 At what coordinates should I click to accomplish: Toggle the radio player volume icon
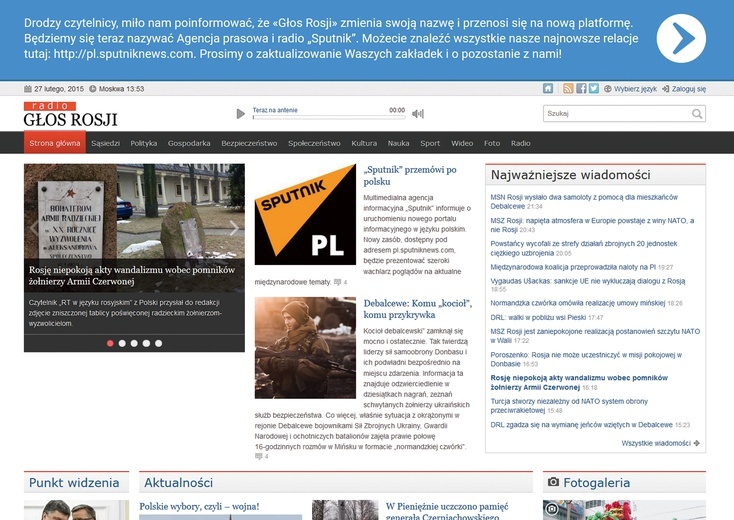tap(418, 114)
